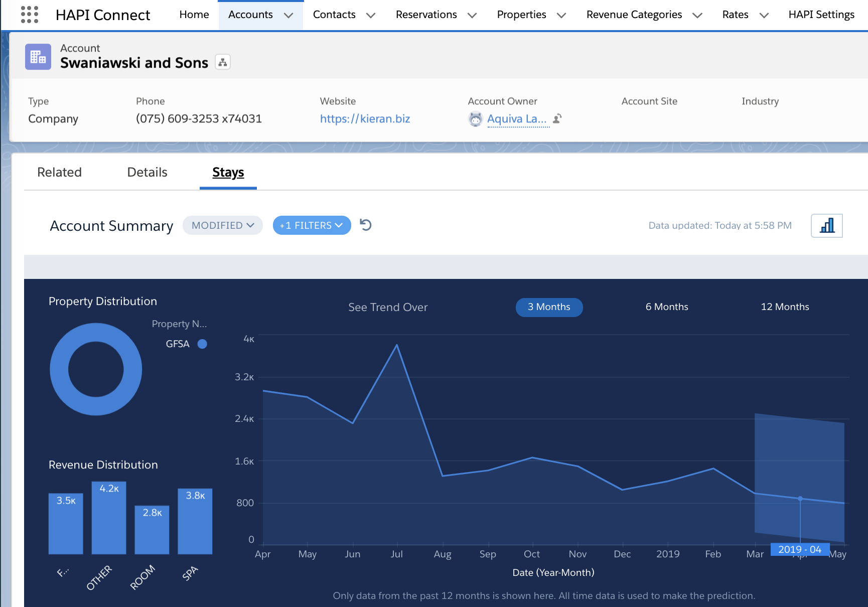Switch to the Details tab
This screenshot has width=868, height=607.
click(147, 172)
